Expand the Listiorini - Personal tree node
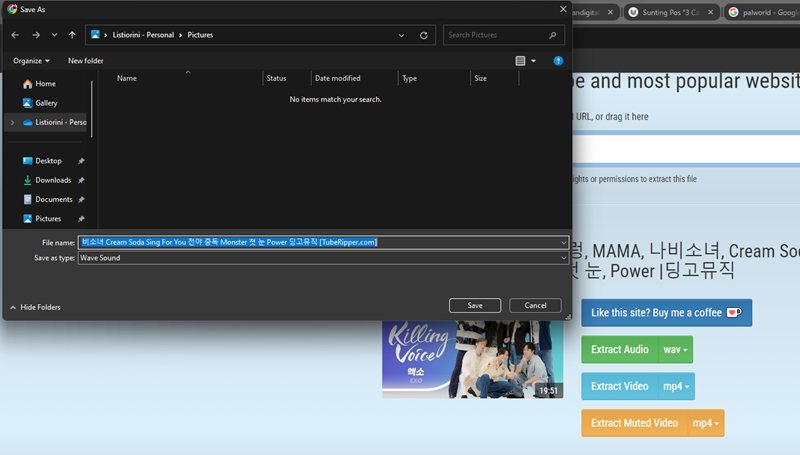 pyautogui.click(x=11, y=122)
